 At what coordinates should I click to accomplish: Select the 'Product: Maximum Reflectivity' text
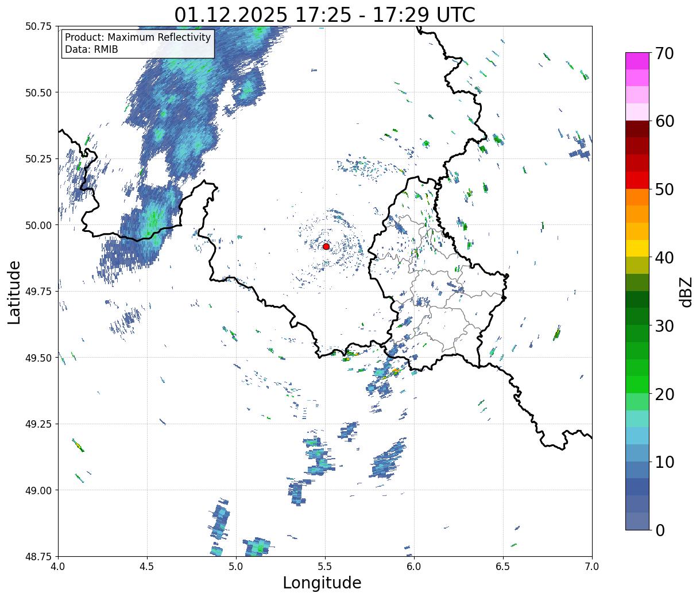click(x=138, y=38)
